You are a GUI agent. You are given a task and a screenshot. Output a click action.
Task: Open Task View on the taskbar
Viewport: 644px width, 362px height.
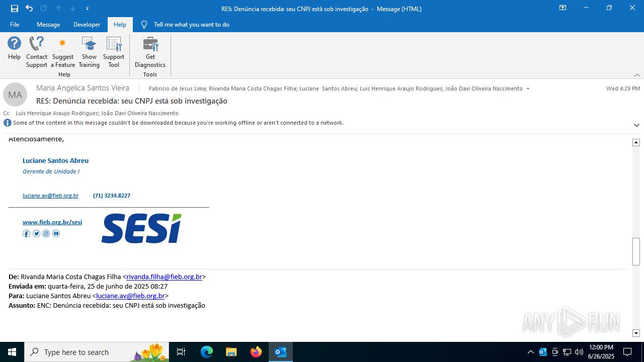point(181,352)
